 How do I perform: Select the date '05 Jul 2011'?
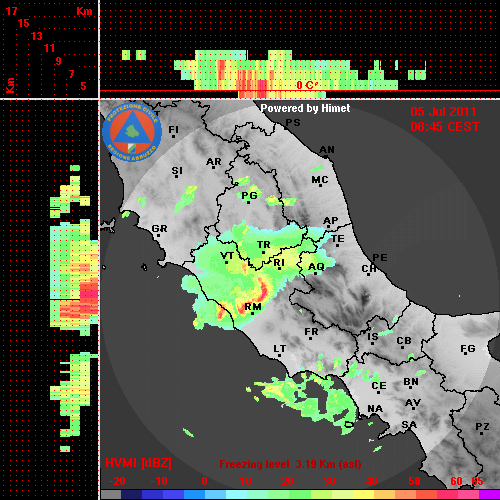click(x=443, y=112)
